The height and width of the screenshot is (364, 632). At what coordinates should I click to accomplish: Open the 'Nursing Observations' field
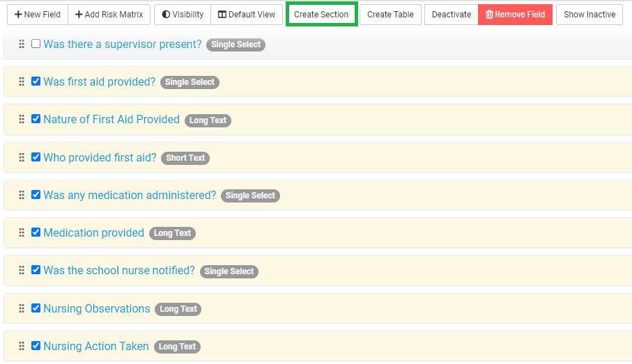coord(97,308)
